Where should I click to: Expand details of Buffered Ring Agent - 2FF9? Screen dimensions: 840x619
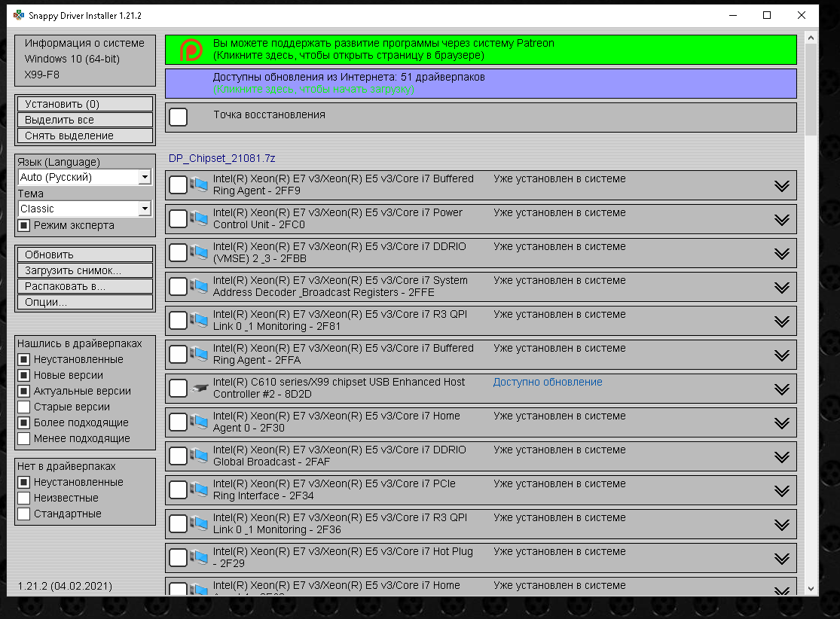781,186
